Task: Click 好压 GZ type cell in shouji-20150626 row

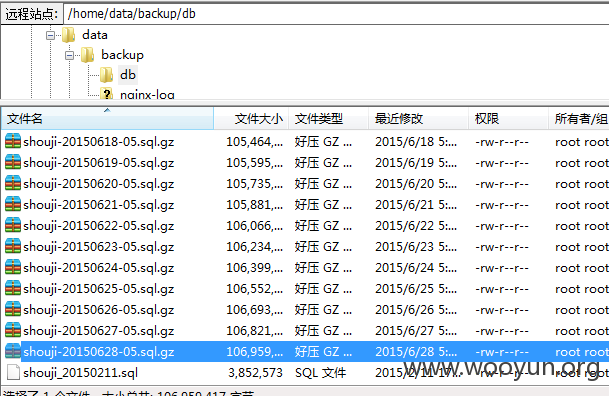Action: 323,309
